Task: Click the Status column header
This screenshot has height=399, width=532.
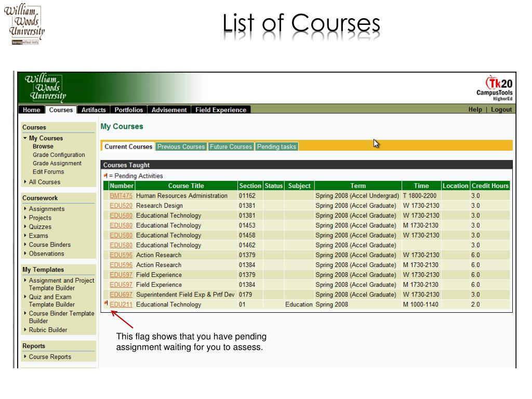Action: coord(273,185)
